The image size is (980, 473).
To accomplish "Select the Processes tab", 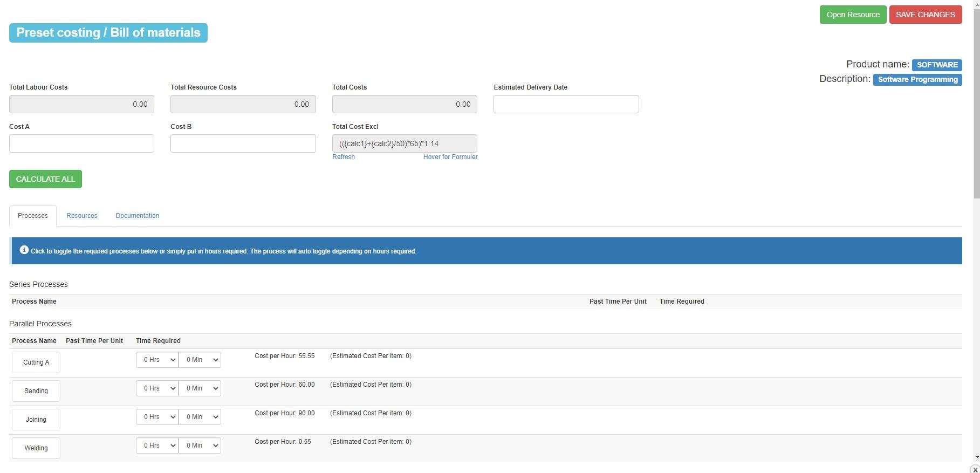I will tap(33, 216).
